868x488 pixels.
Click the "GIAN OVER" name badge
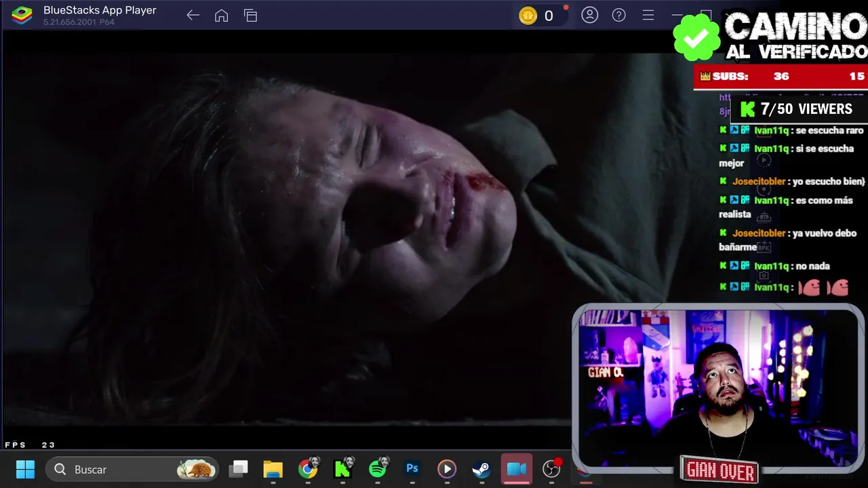click(719, 469)
